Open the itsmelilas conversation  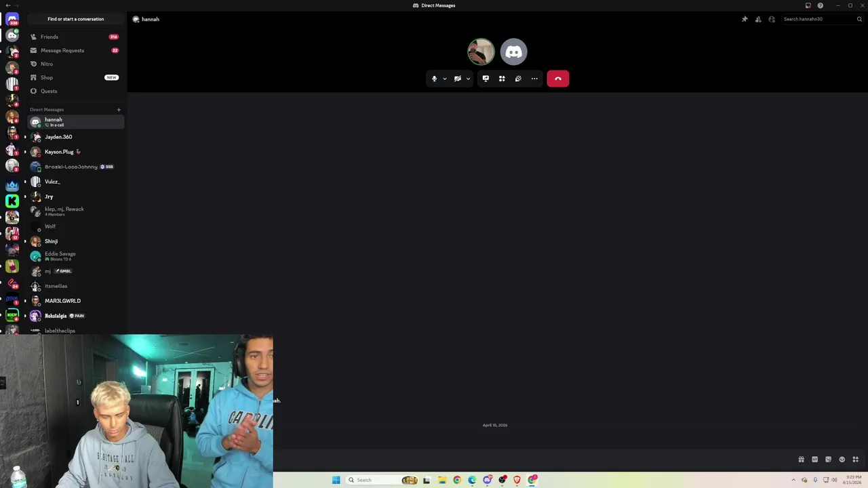pyautogui.click(x=76, y=286)
